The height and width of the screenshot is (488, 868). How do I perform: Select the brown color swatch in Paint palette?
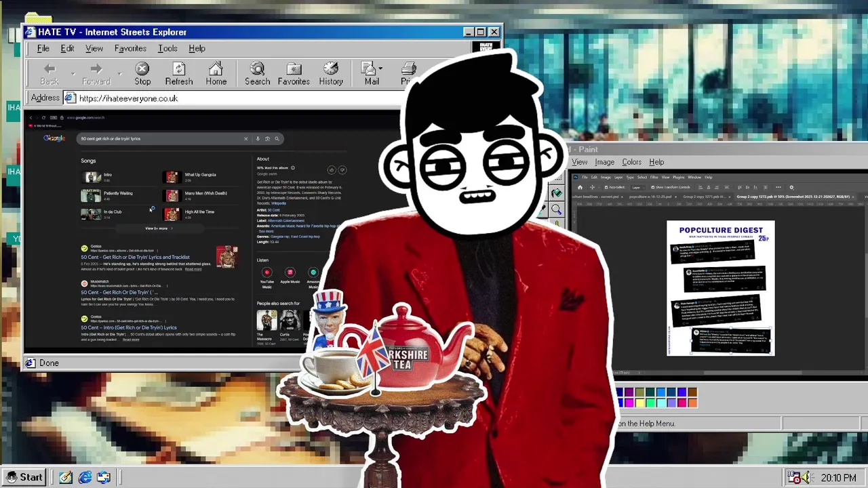[x=692, y=392]
